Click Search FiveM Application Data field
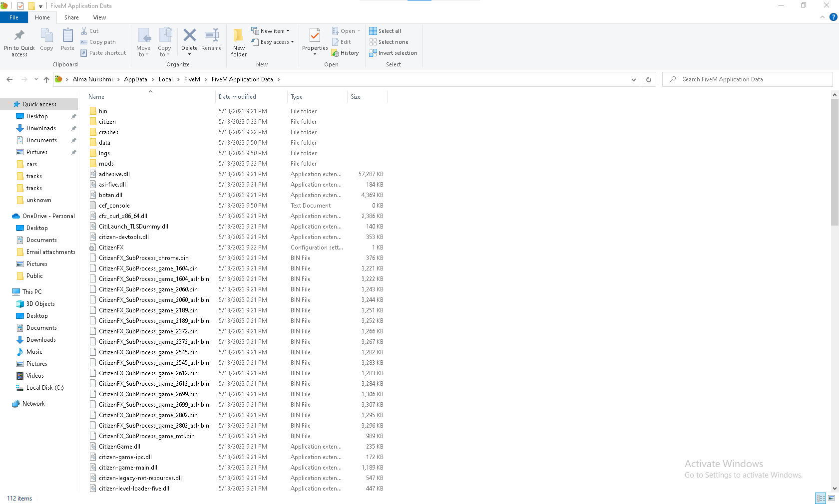 tap(747, 79)
